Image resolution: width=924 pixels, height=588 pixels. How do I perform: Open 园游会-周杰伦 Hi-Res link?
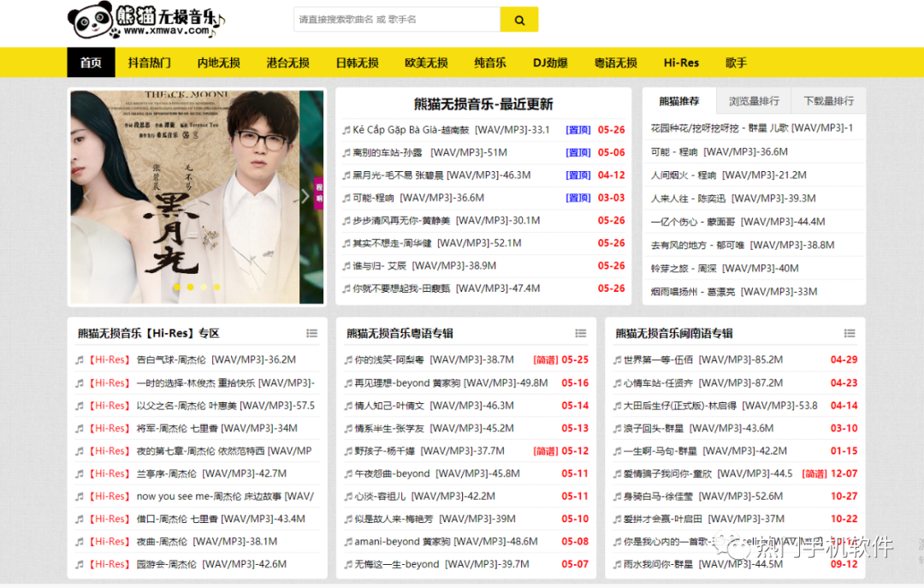click(x=211, y=564)
